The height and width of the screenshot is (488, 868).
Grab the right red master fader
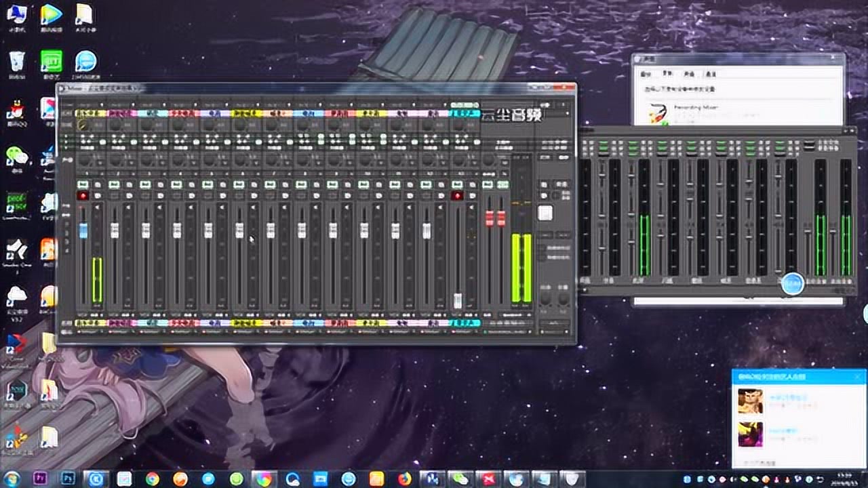(502, 218)
